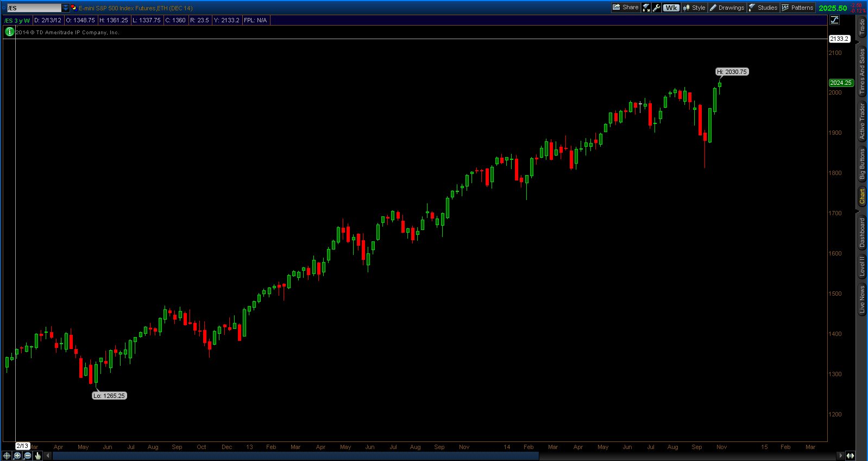This screenshot has height=461, width=868.
Task: Open the Patterns menu
Action: tap(797, 8)
